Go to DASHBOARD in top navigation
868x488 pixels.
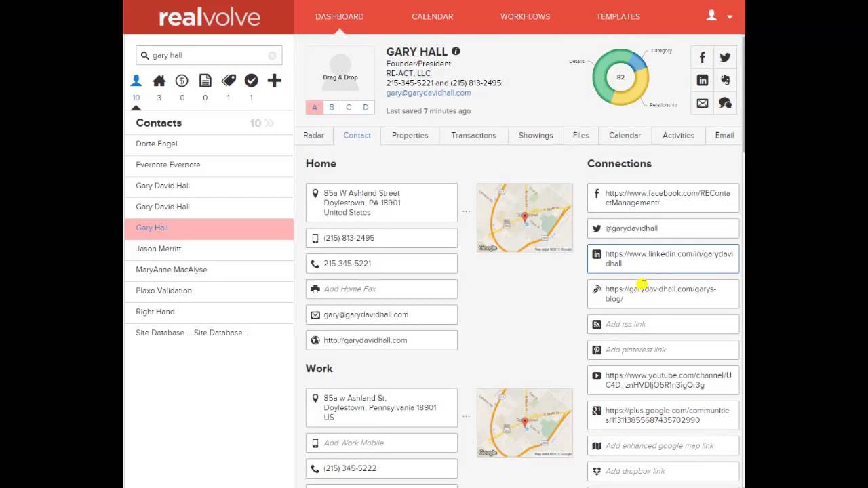tap(340, 16)
